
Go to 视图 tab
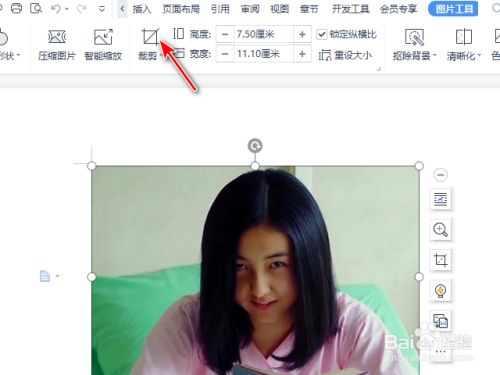click(279, 9)
